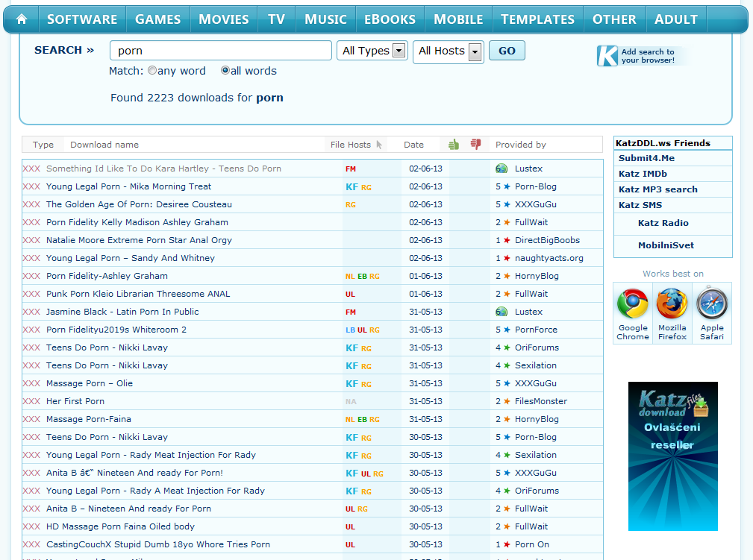Image resolution: width=753 pixels, height=560 pixels.
Task: Visit the Katz Radio link
Action: click(x=663, y=223)
